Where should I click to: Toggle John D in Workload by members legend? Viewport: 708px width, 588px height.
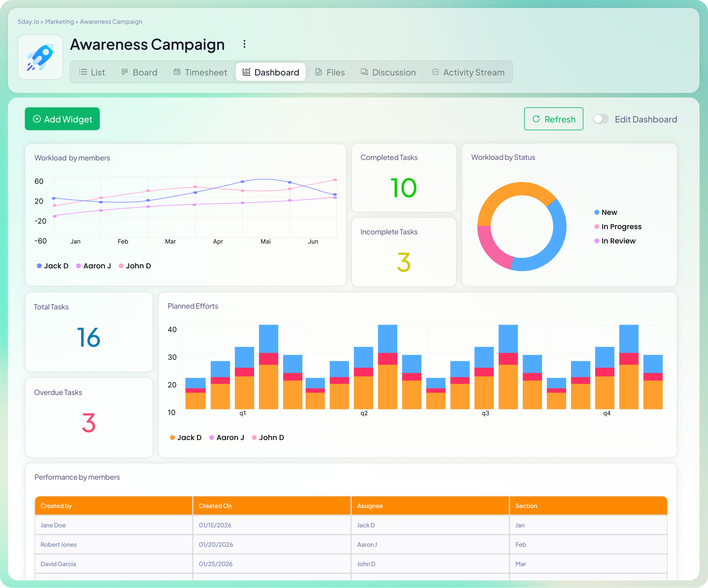(x=135, y=266)
